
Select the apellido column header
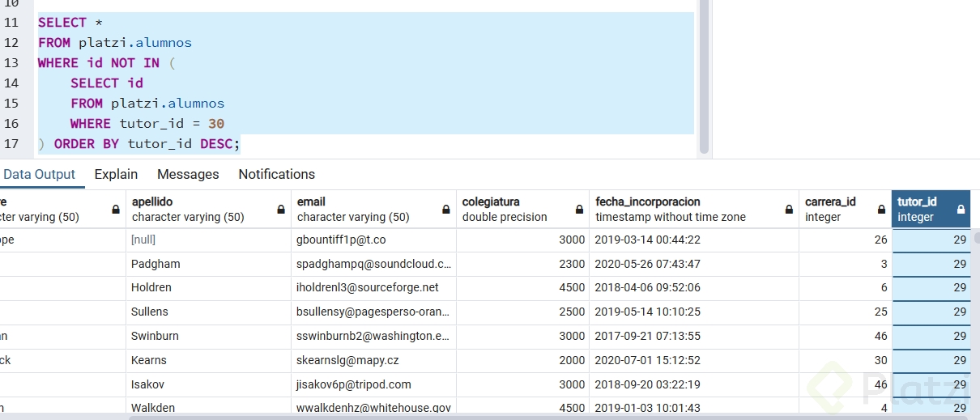coord(209,209)
